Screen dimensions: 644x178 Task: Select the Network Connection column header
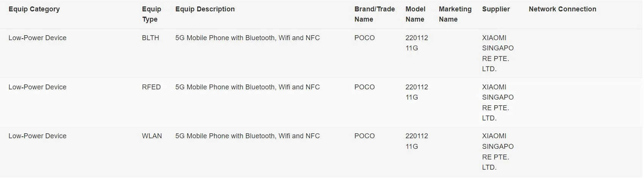pyautogui.click(x=562, y=9)
